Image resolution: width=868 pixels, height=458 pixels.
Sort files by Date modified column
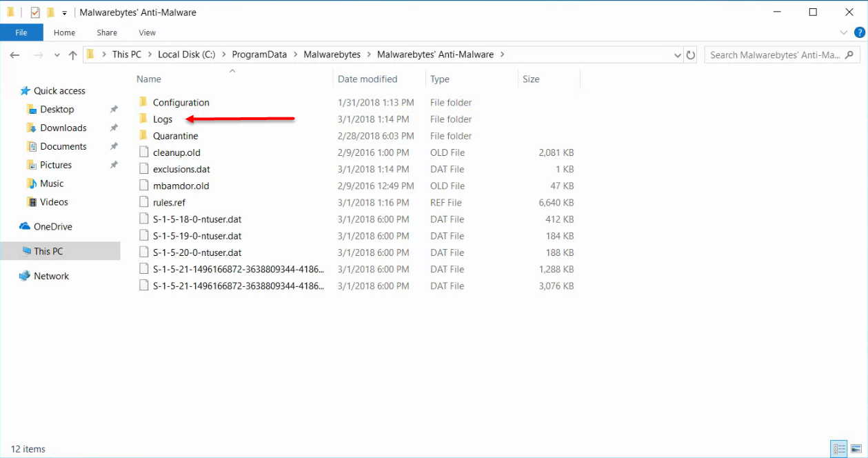[x=367, y=79]
